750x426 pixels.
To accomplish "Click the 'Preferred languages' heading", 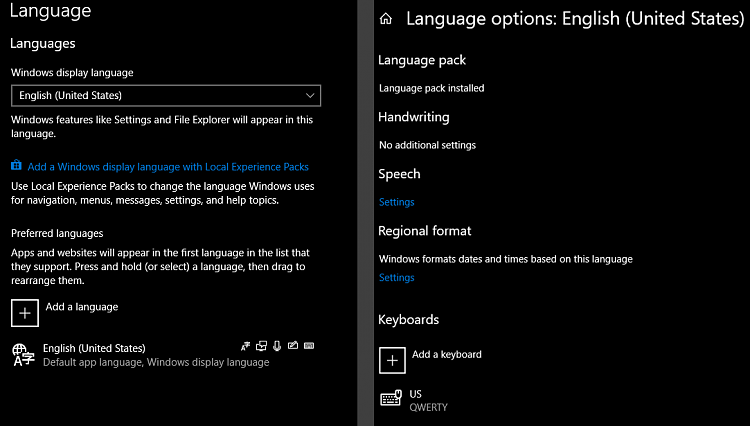I will 57,234.
